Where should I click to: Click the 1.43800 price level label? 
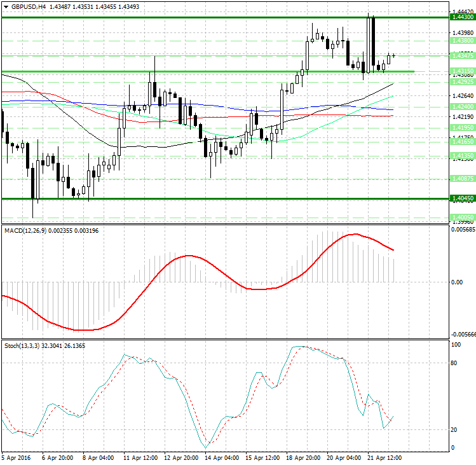tap(461, 40)
